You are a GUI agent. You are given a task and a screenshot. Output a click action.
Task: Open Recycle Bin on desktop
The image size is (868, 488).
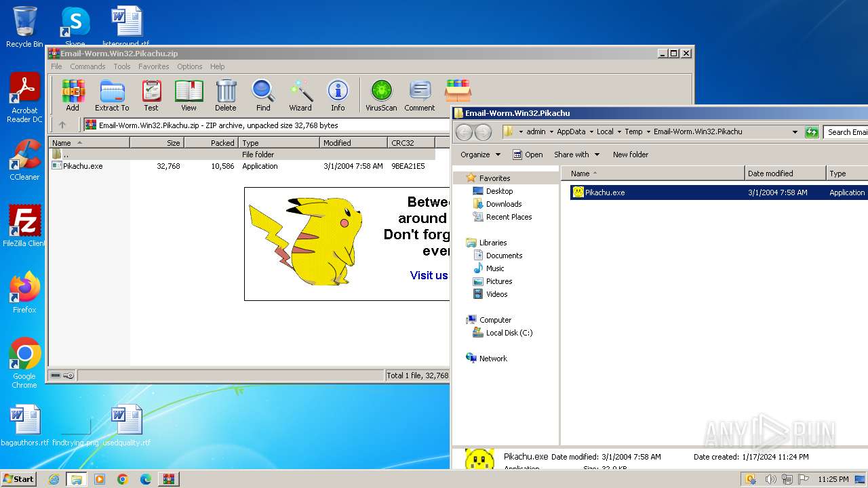(24, 27)
